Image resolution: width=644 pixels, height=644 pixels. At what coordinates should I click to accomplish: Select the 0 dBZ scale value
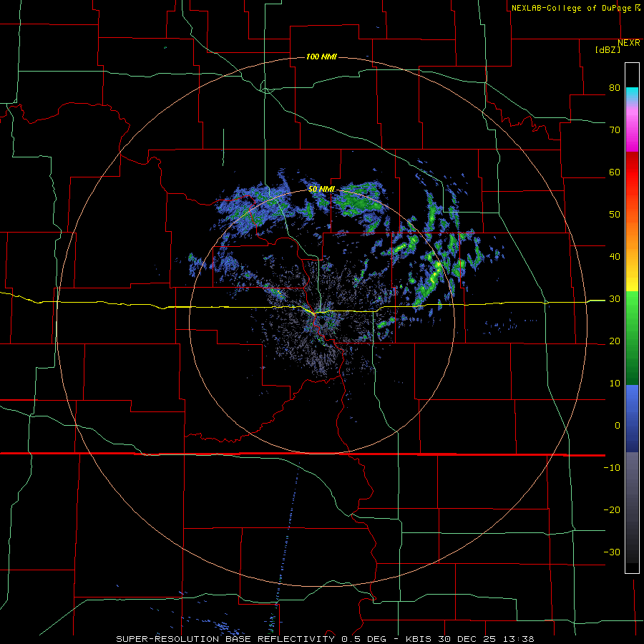click(618, 426)
